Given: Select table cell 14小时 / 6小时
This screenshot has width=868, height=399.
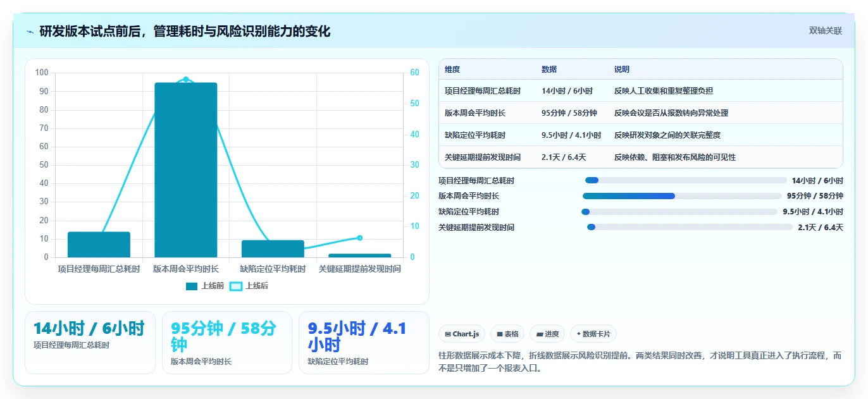Looking at the screenshot, I should pos(567,91).
